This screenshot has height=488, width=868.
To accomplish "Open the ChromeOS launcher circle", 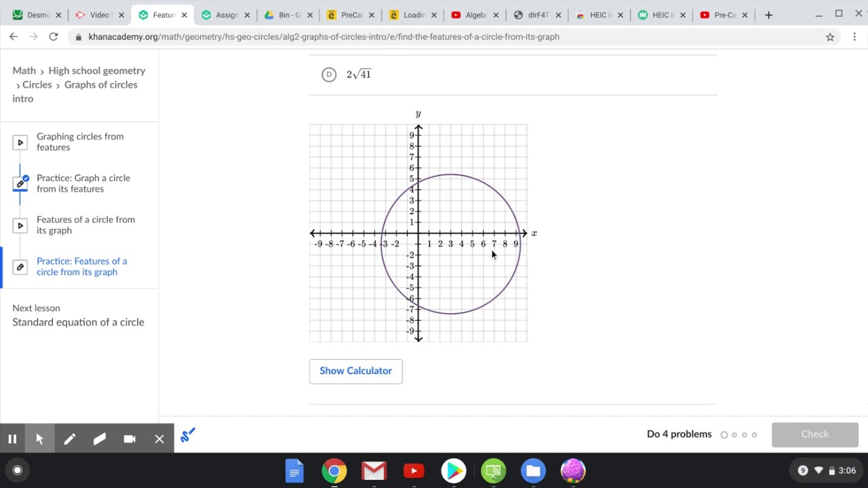I will coord(18,470).
